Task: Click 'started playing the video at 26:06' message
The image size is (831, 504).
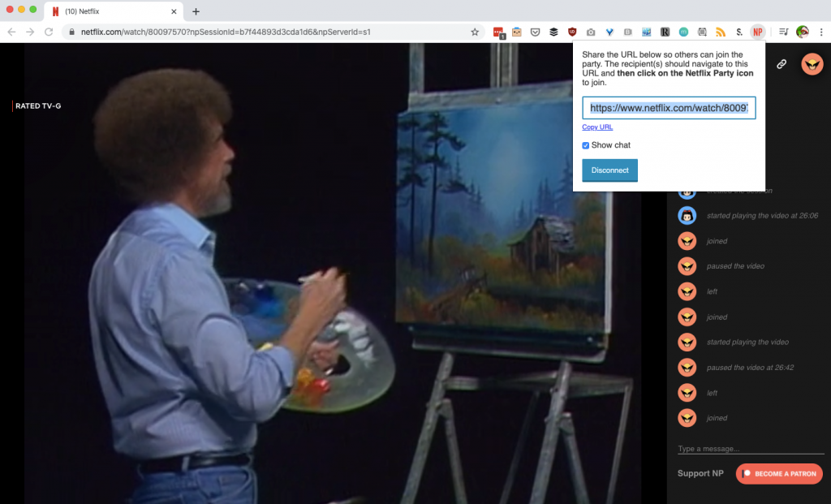Action: tap(762, 216)
